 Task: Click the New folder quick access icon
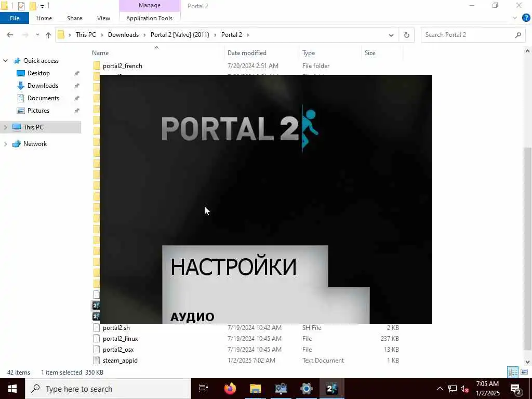[33, 6]
